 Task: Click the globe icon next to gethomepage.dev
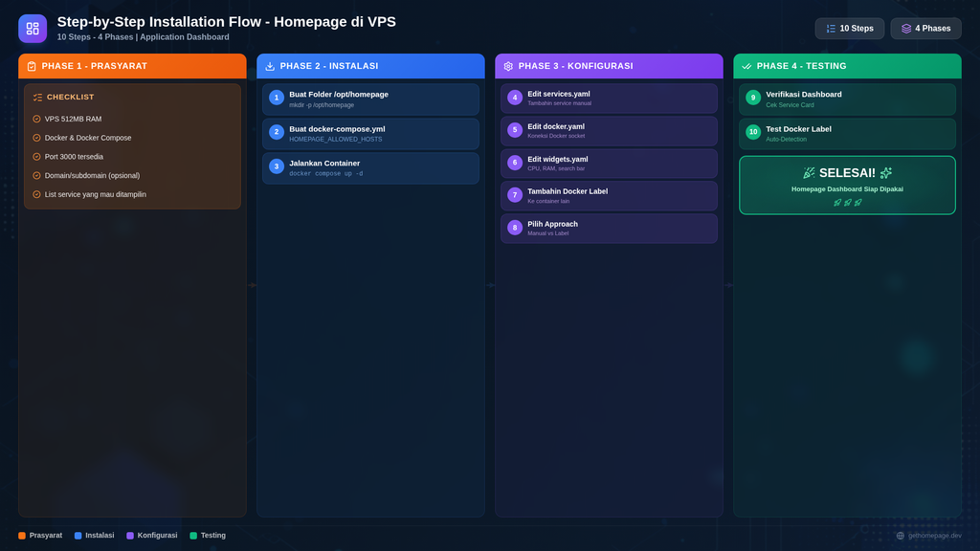pos(900,536)
